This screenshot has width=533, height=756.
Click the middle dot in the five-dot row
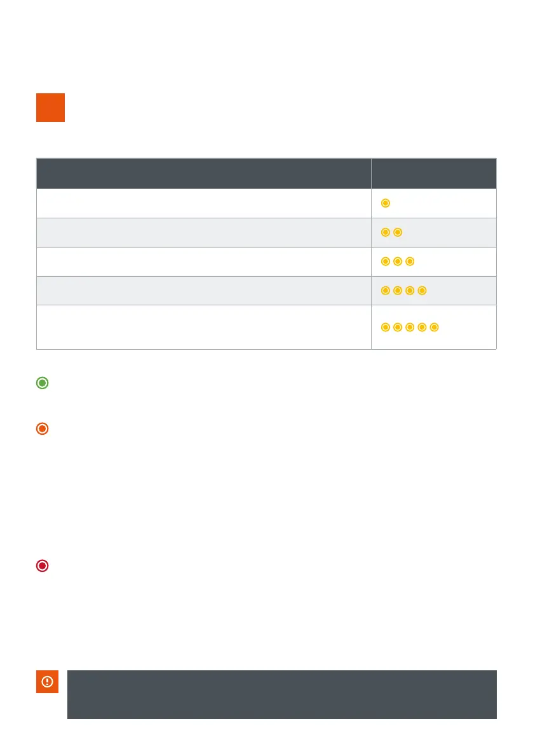coord(410,328)
